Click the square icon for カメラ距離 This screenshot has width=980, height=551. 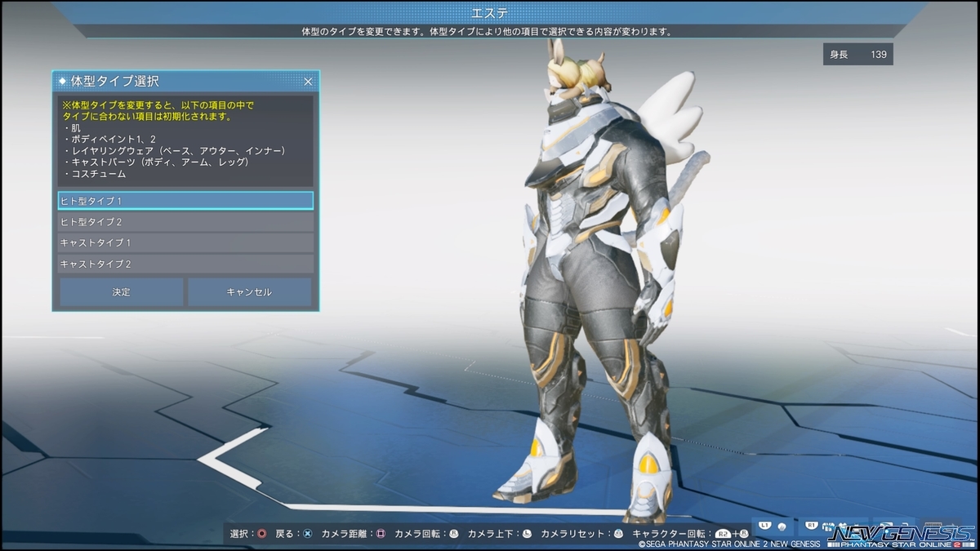coord(381,534)
